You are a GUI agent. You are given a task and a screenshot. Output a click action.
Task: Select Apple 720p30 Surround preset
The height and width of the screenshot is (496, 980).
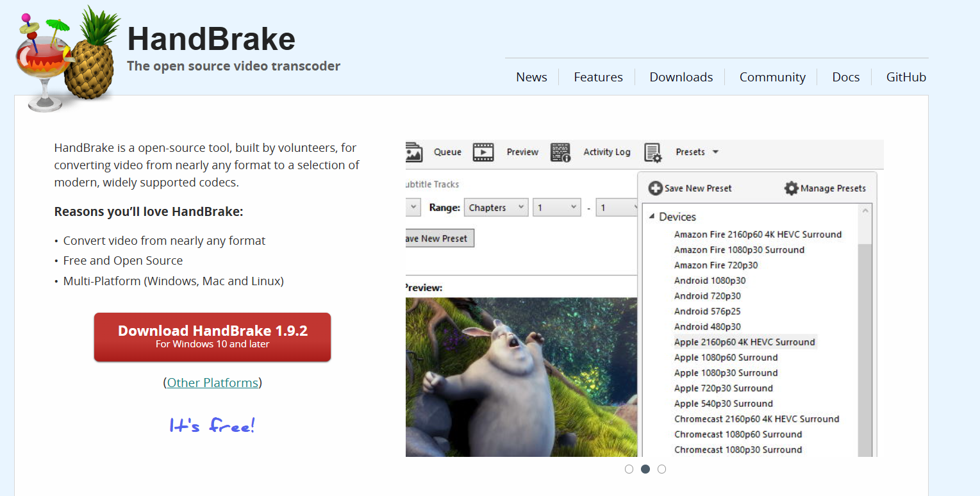click(723, 388)
